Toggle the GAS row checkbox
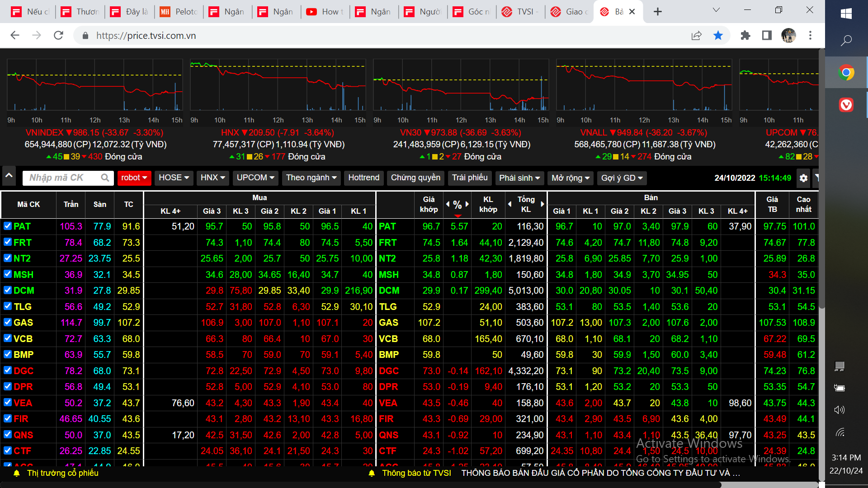This screenshot has height=488, width=868. [x=8, y=322]
